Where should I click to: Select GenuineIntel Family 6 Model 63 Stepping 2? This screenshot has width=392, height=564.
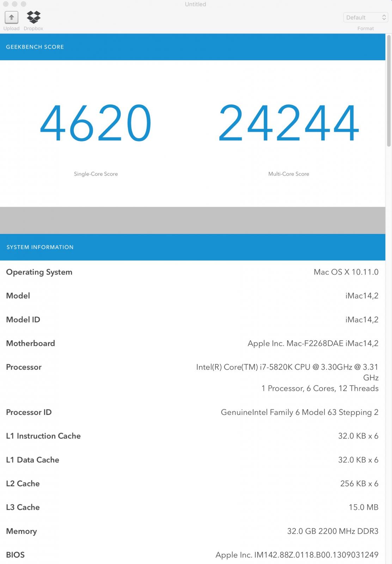coord(300,412)
